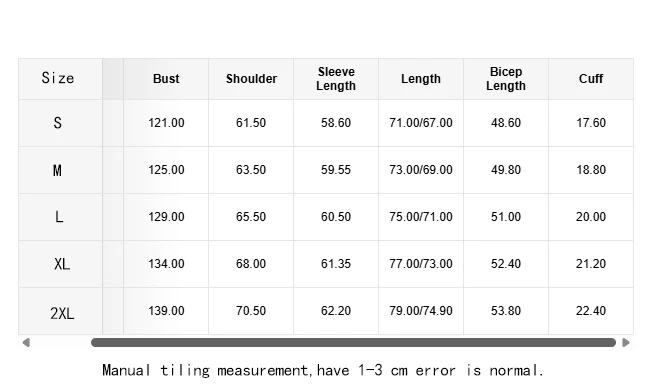Select the 53.80 bicep length cell
This screenshot has width=667, height=385.
point(506,311)
